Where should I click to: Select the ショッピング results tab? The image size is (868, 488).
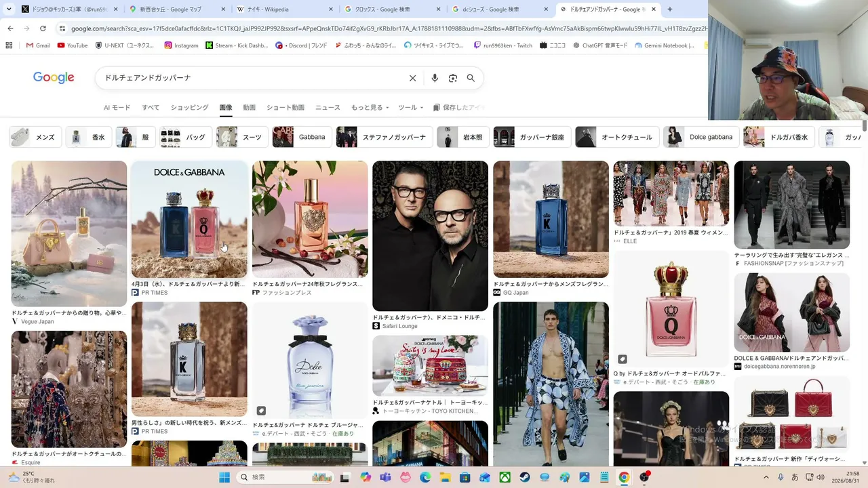189,108
